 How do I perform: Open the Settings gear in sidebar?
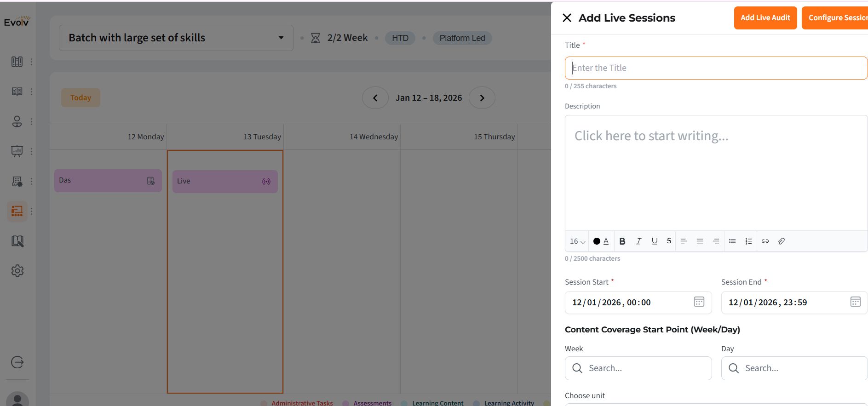(x=17, y=271)
